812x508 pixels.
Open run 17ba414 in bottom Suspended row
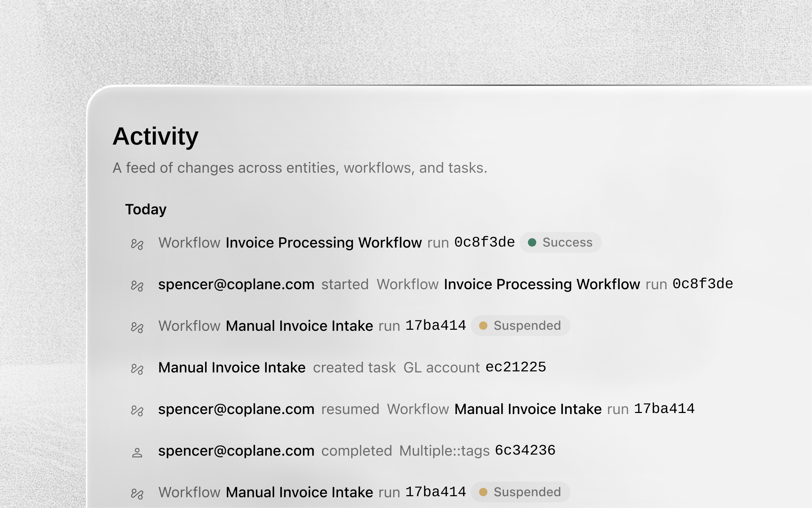pos(435,492)
